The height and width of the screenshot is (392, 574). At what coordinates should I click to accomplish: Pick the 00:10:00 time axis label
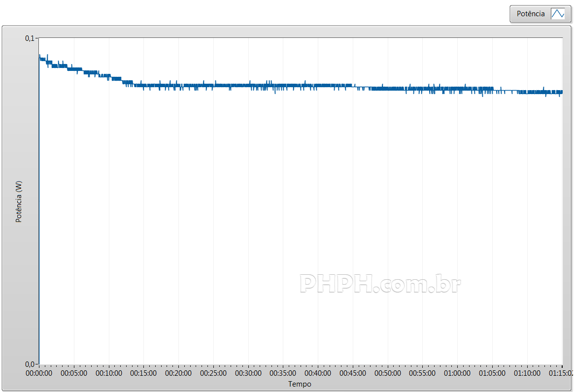click(109, 373)
